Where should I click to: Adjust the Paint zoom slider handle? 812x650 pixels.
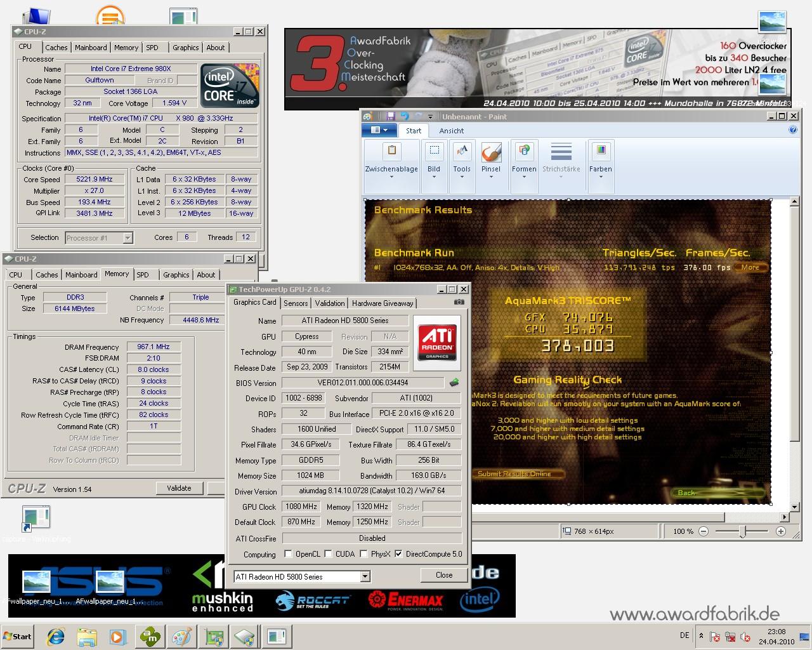(742, 531)
